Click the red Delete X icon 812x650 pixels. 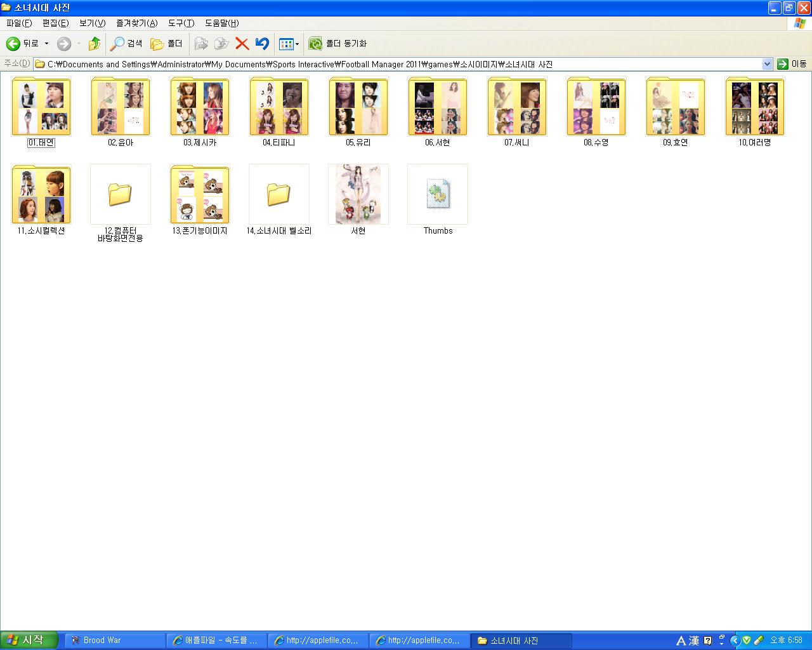click(x=242, y=44)
